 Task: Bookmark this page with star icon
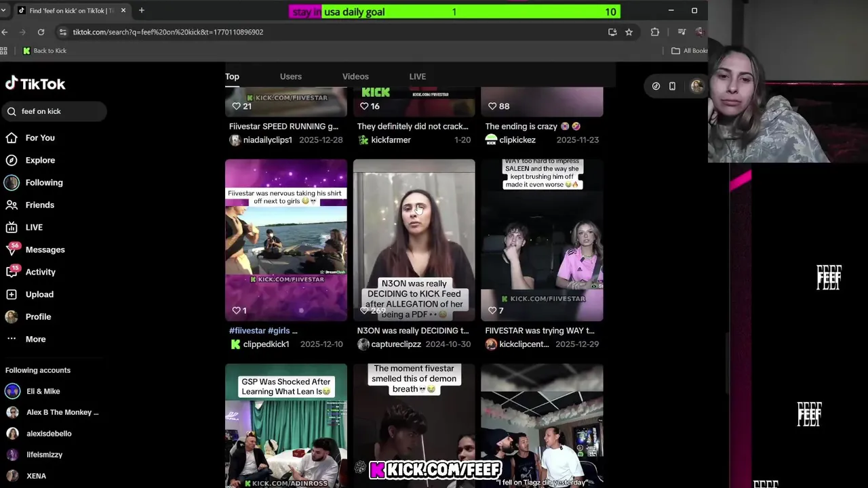(629, 32)
